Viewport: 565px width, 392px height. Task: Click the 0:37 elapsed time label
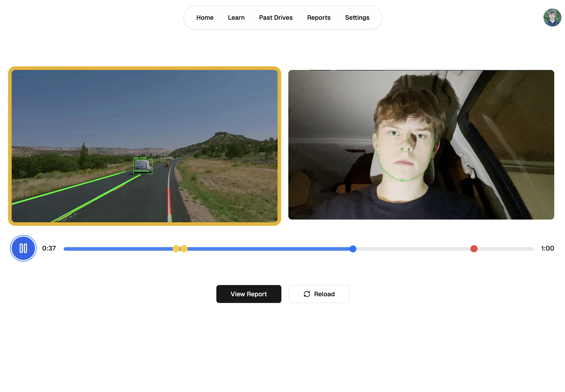pos(49,248)
